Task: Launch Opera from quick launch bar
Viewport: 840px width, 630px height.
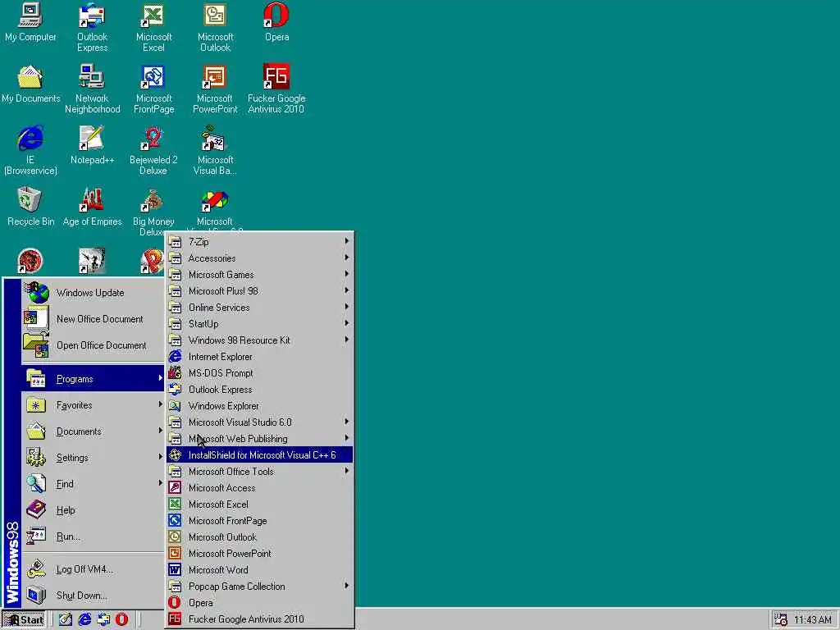Action: 122,619
